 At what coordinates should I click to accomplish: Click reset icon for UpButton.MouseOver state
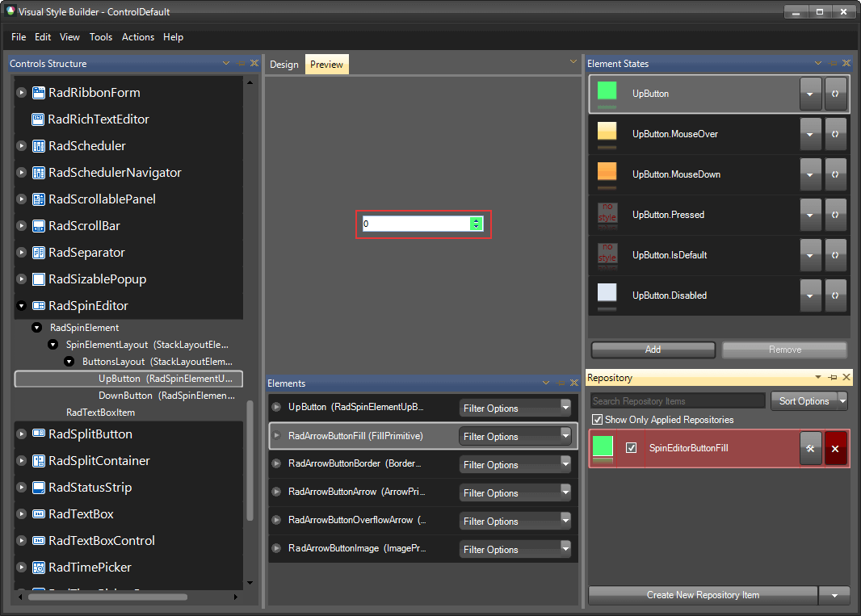(x=835, y=134)
